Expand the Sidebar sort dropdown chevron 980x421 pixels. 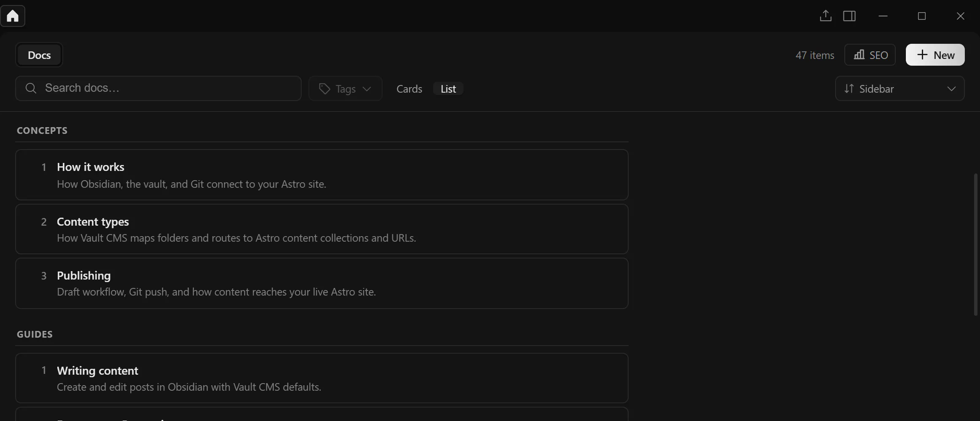tap(951, 89)
